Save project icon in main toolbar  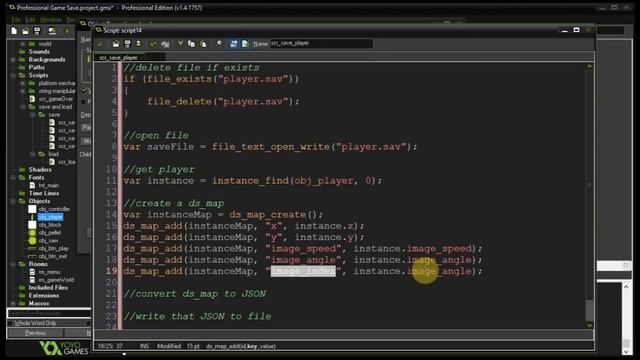click(37, 31)
